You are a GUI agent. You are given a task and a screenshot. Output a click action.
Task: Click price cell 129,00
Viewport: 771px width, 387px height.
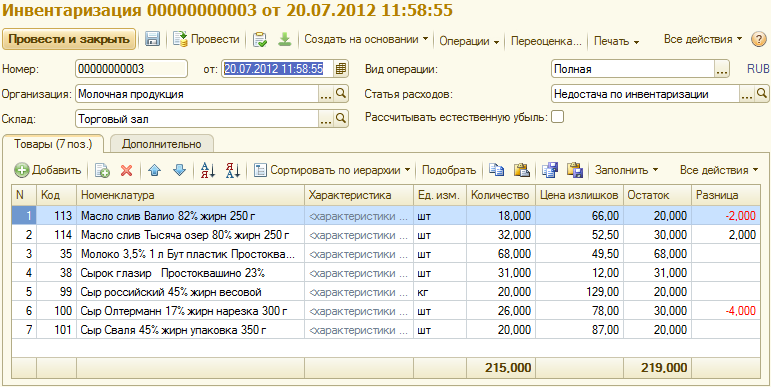pyautogui.click(x=579, y=292)
